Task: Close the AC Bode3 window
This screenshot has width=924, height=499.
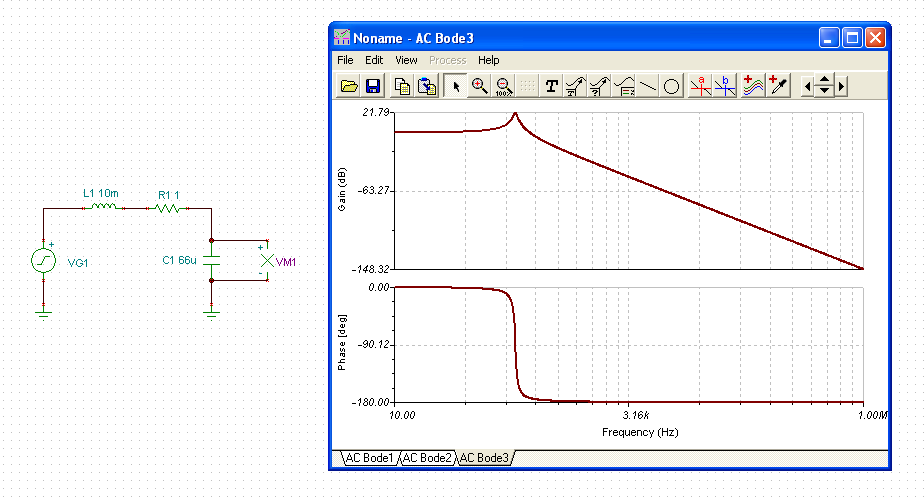Action: [x=876, y=38]
